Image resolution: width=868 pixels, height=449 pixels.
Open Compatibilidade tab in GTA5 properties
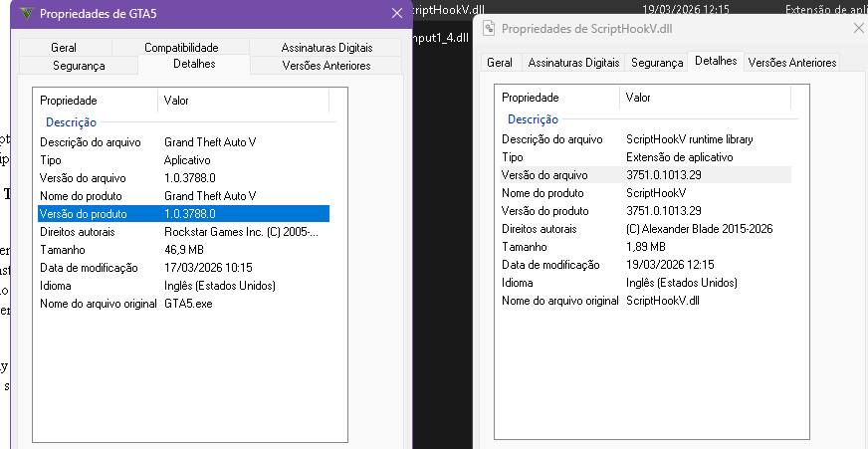[181, 48]
